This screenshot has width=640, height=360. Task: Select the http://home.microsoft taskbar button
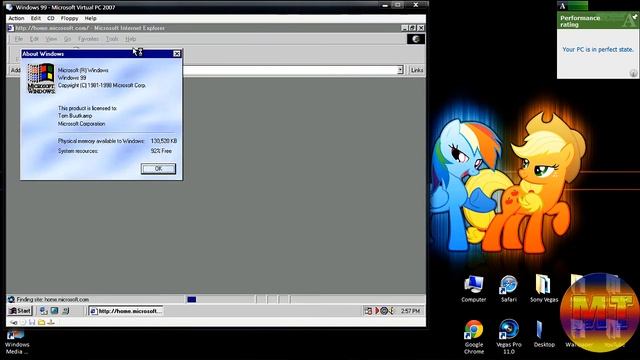126,311
